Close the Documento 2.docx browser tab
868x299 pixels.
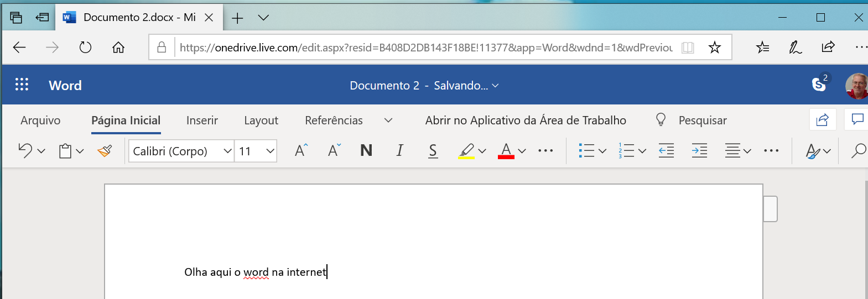[x=209, y=18]
